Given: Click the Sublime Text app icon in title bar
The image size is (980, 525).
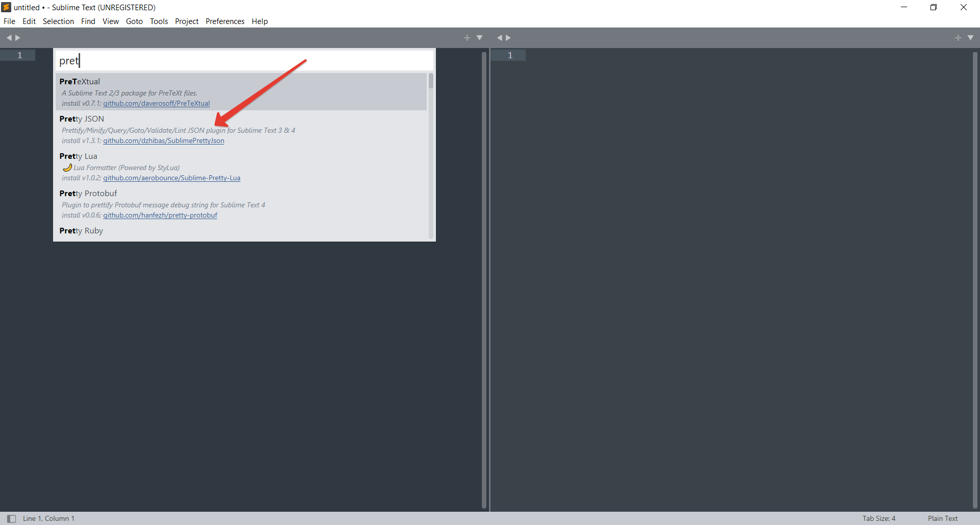Looking at the screenshot, I should [6, 7].
